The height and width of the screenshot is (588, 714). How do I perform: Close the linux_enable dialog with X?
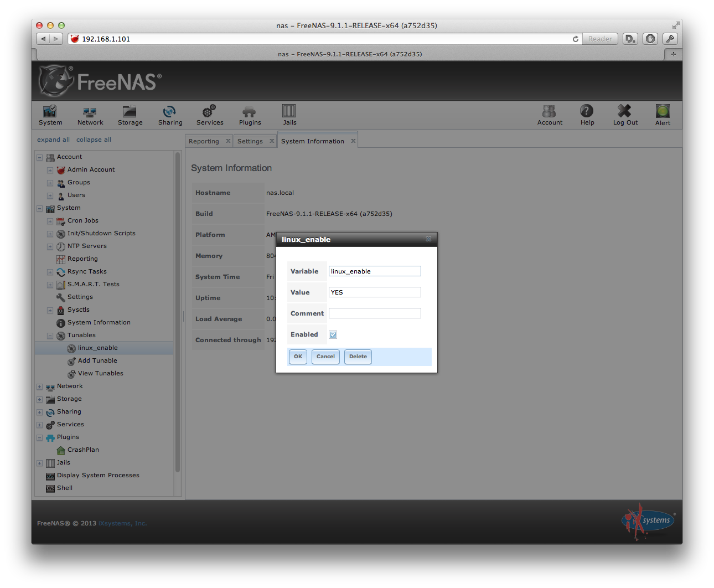[x=428, y=239]
